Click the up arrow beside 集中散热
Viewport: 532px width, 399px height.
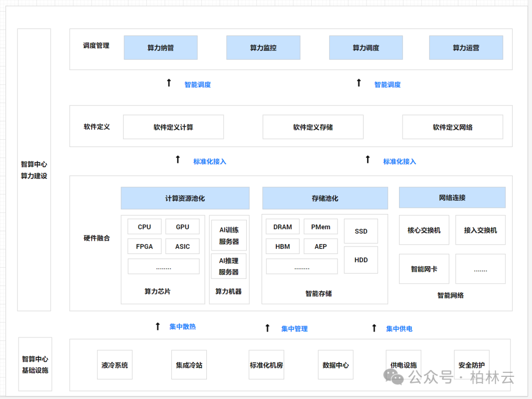point(158,326)
